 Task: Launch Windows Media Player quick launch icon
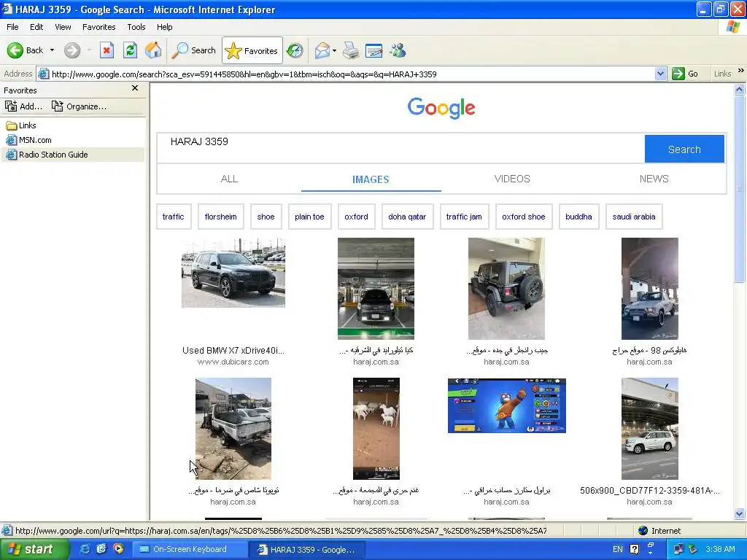click(117, 549)
